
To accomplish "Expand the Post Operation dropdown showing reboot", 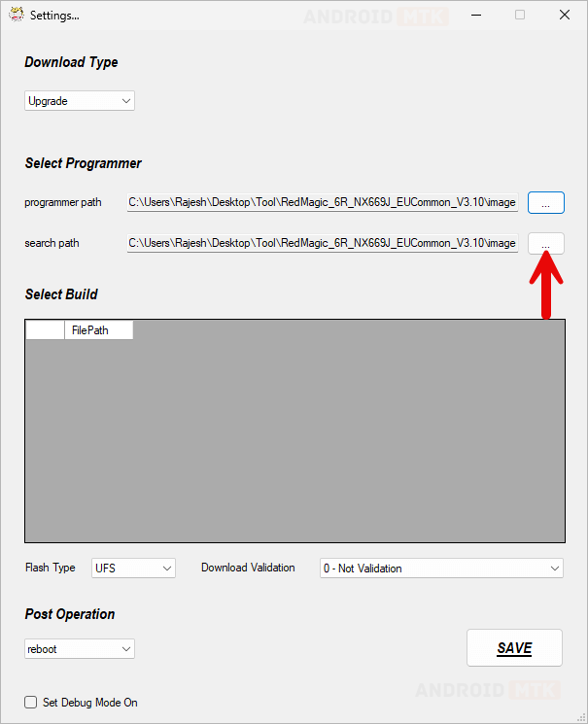I will point(79,649).
